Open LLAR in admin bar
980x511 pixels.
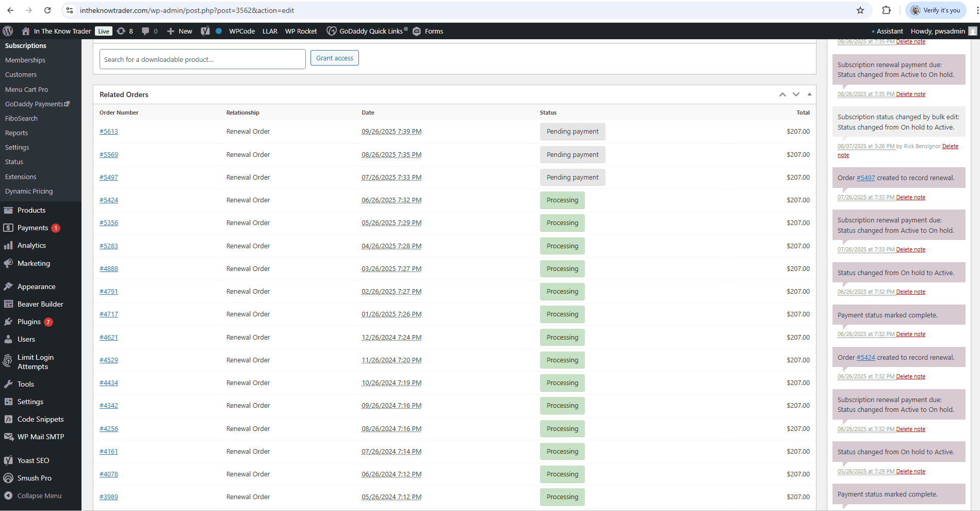coord(270,31)
